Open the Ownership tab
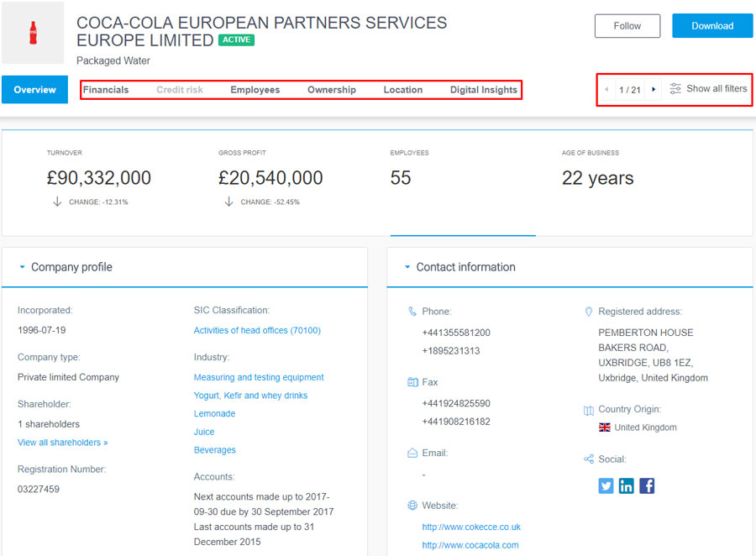The width and height of the screenshot is (756, 556). pyautogui.click(x=332, y=90)
